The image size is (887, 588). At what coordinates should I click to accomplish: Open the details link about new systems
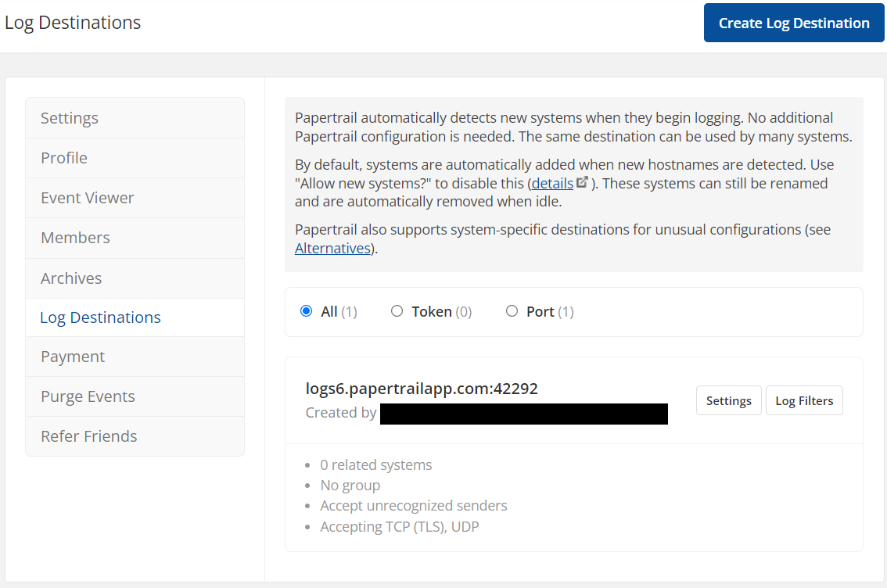[552, 183]
